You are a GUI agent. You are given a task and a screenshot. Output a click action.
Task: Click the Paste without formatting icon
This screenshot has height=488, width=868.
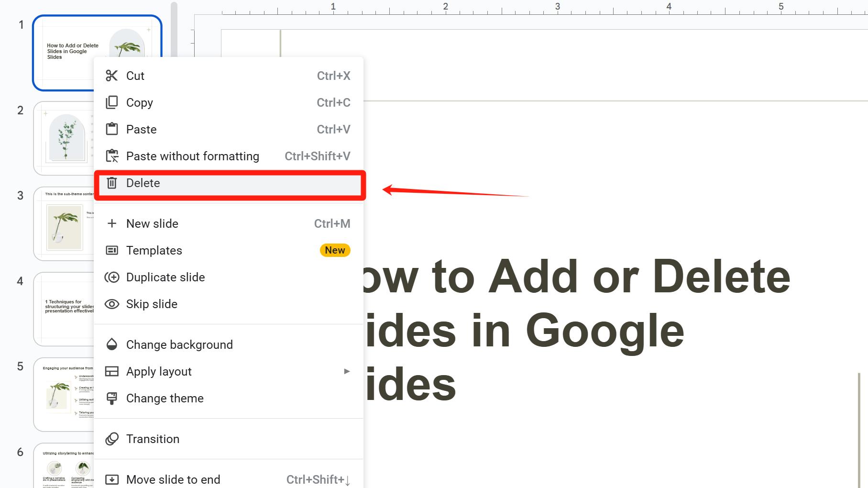coord(112,156)
